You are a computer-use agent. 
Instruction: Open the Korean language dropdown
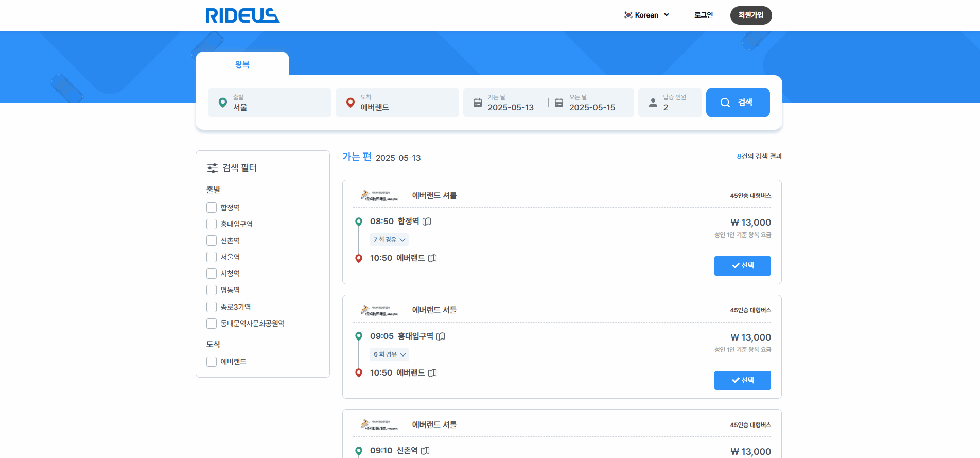646,15
